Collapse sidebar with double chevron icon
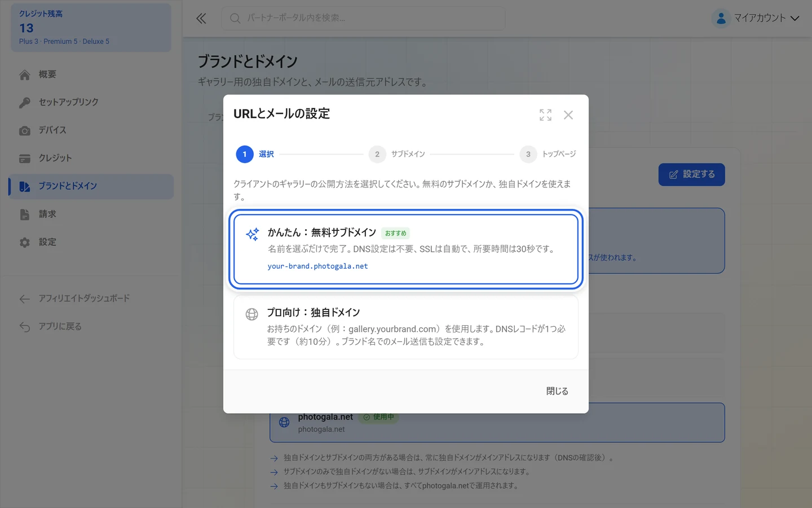Viewport: 812px width, 508px height. tap(201, 19)
